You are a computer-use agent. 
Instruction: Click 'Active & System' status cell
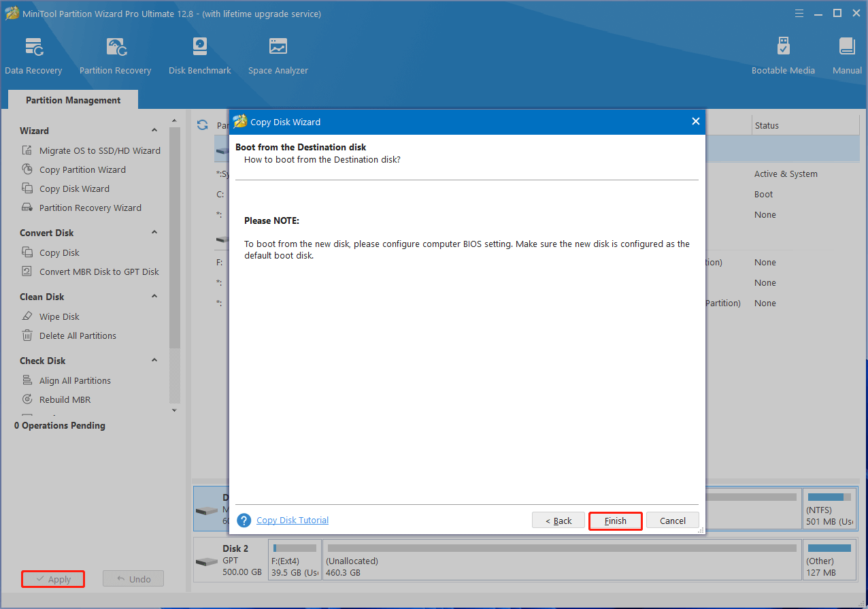click(786, 174)
